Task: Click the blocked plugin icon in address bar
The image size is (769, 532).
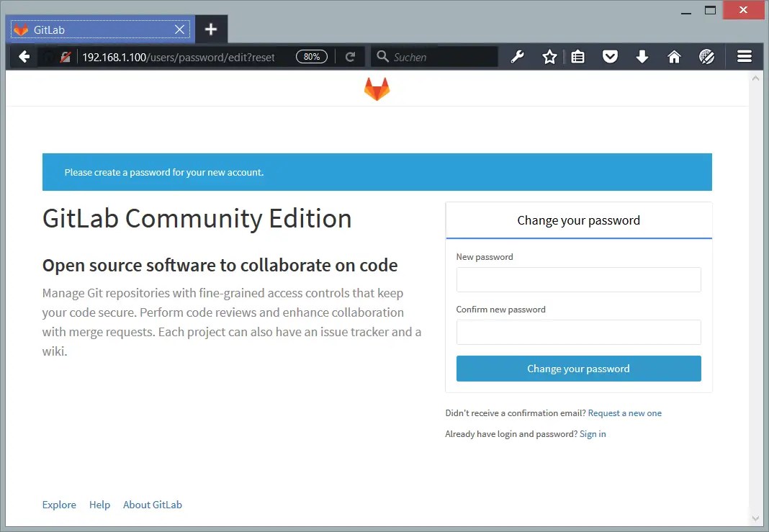Action: coord(66,56)
